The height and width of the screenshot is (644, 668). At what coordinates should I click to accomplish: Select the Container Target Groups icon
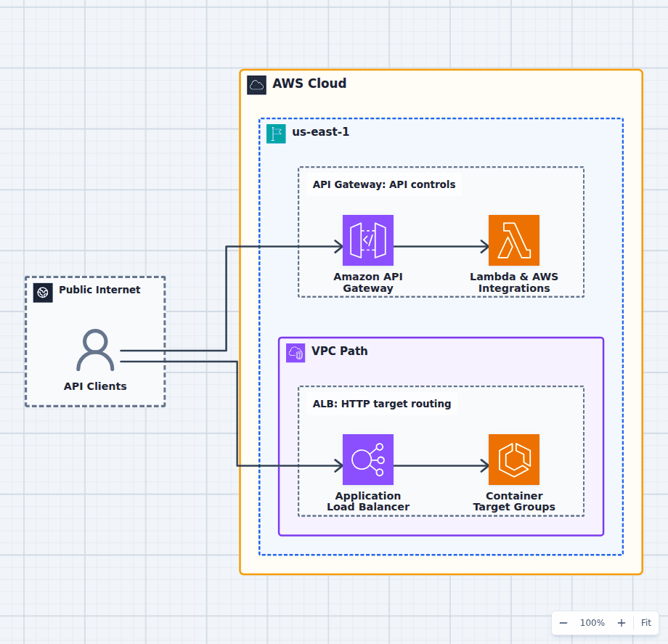pyautogui.click(x=514, y=460)
